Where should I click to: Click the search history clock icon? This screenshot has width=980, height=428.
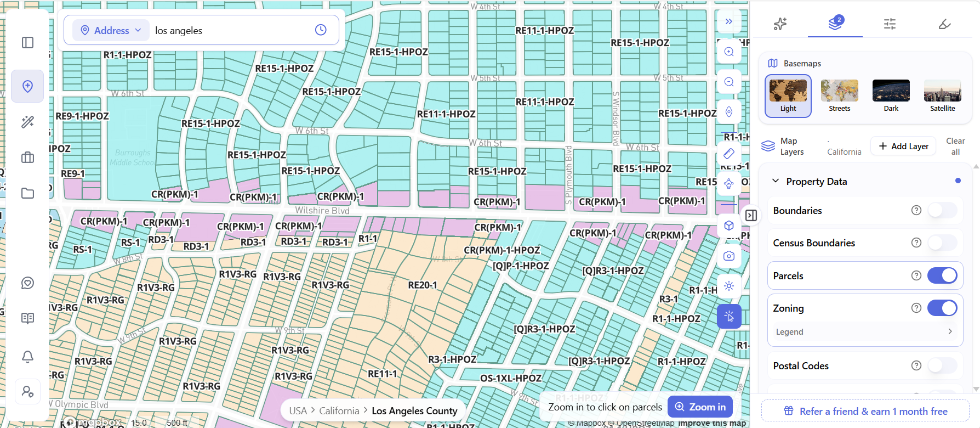tap(321, 30)
